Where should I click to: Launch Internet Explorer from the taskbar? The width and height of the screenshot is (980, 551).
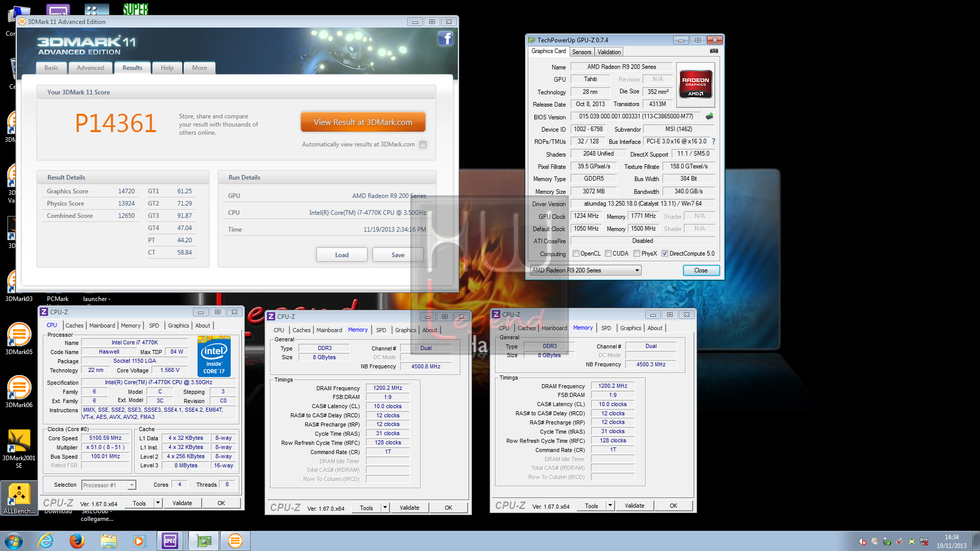tap(46, 541)
